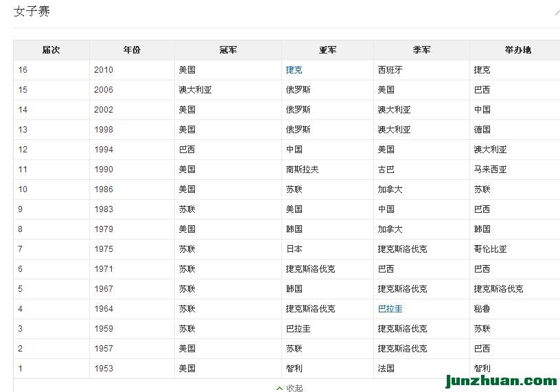Image resolution: width=560 pixels, height=392 pixels.
Task: Select the year cell 1975
Action: tap(104, 249)
